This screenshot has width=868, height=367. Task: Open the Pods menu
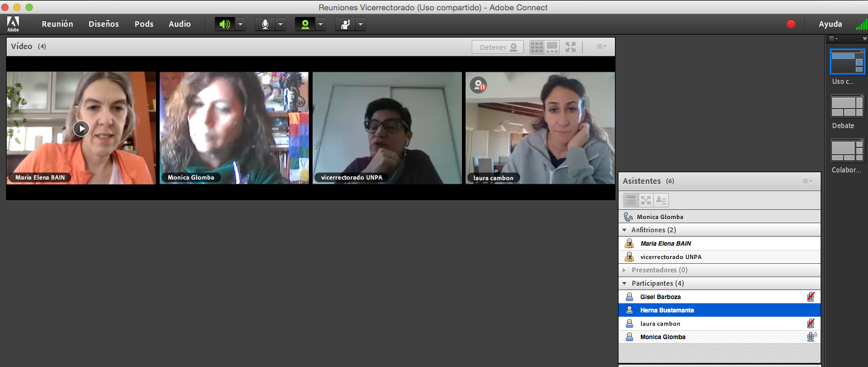[144, 24]
